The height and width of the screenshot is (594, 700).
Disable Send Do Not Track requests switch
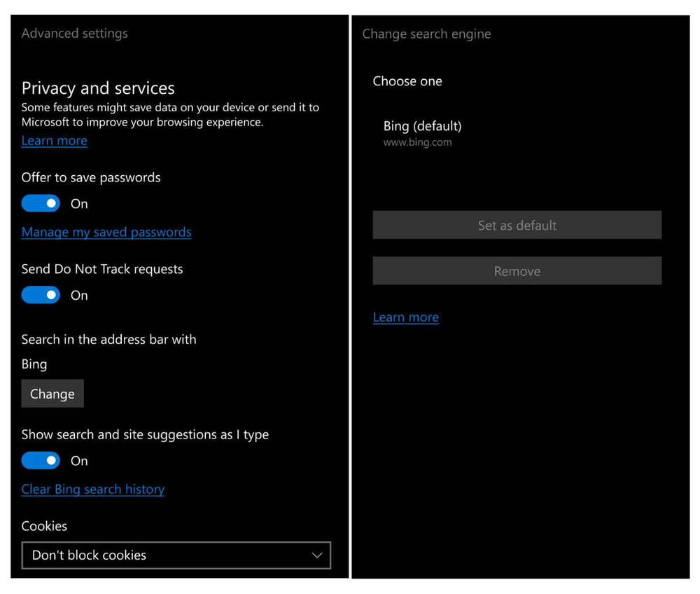(x=41, y=295)
